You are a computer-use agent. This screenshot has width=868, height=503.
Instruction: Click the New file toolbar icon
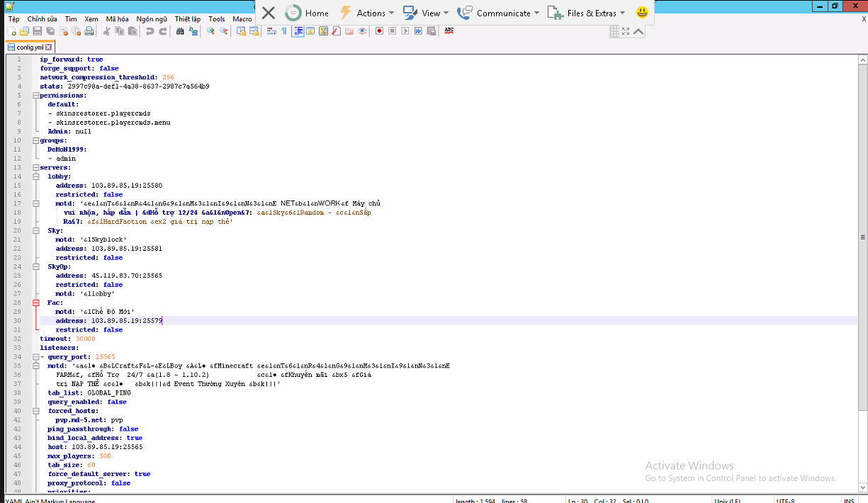[12, 31]
